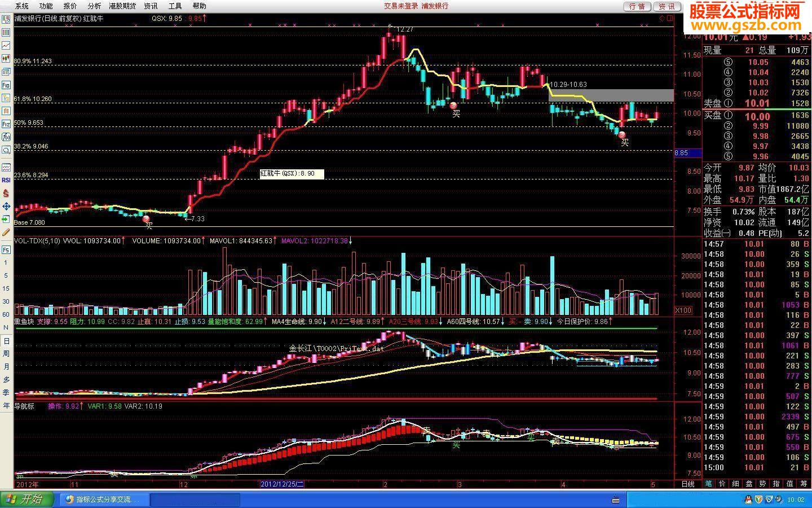Click the red dollar sign sidebar icon
Screen dimensions: 812x508
[x=6, y=193]
